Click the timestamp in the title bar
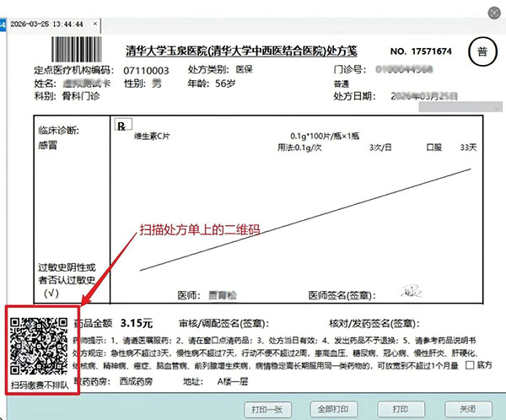Screen dimensions: 506x420 point(47,24)
